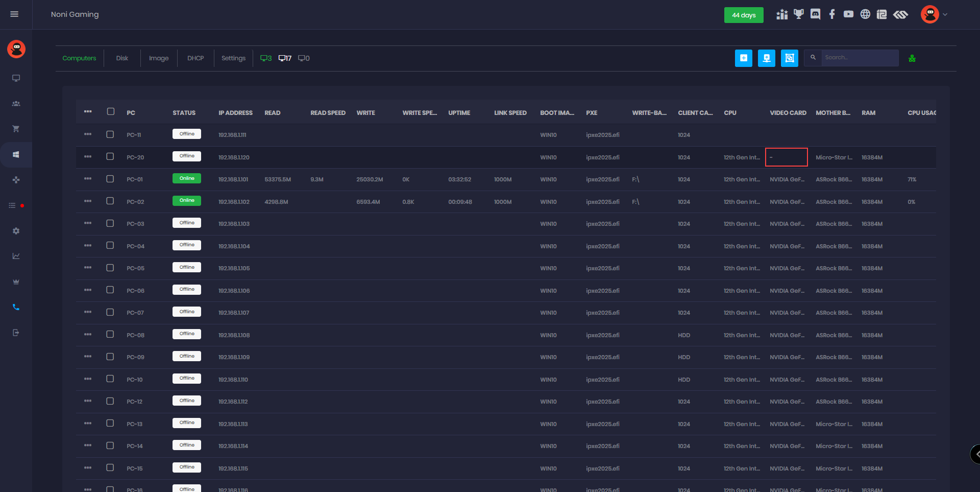
Task: Open the table header three-dot column menu
Action: point(88,111)
